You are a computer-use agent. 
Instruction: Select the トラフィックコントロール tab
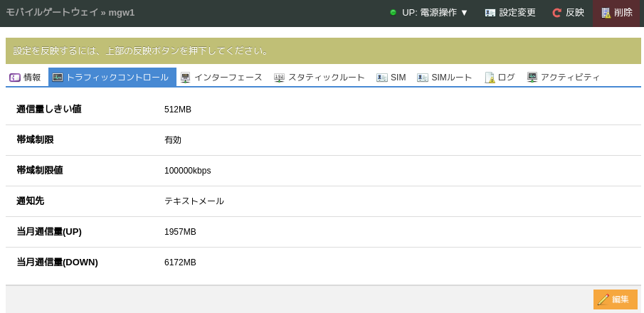pyautogui.click(x=112, y=78)
